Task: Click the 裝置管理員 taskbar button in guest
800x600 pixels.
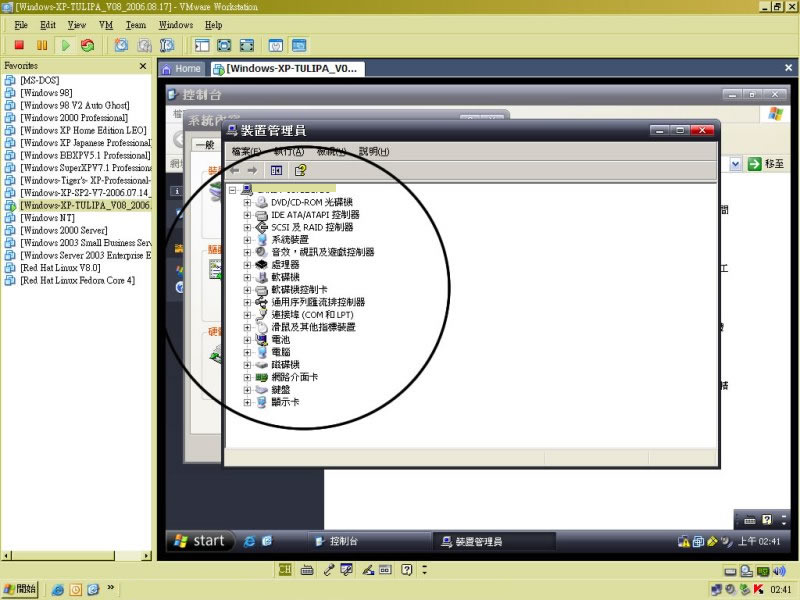Action: (494, 541)
